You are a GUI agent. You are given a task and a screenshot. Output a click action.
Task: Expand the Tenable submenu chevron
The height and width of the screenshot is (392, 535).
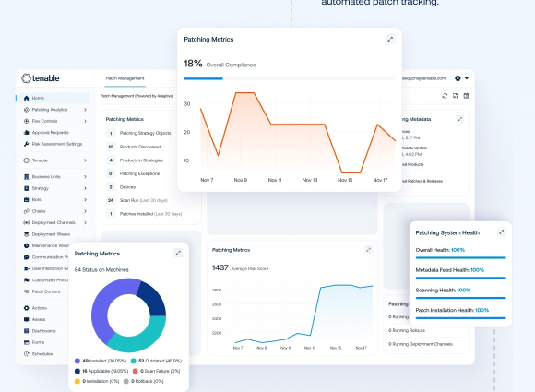[85, 160]
